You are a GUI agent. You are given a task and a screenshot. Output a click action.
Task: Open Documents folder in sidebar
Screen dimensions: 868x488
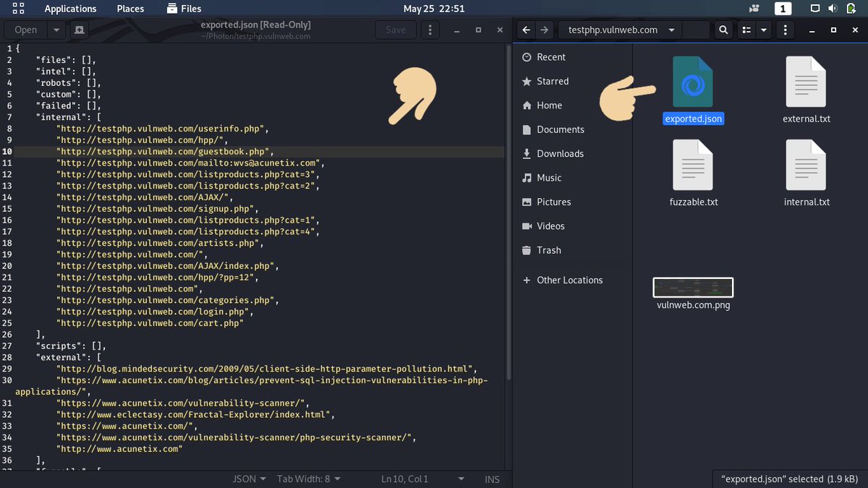[560, 129]
